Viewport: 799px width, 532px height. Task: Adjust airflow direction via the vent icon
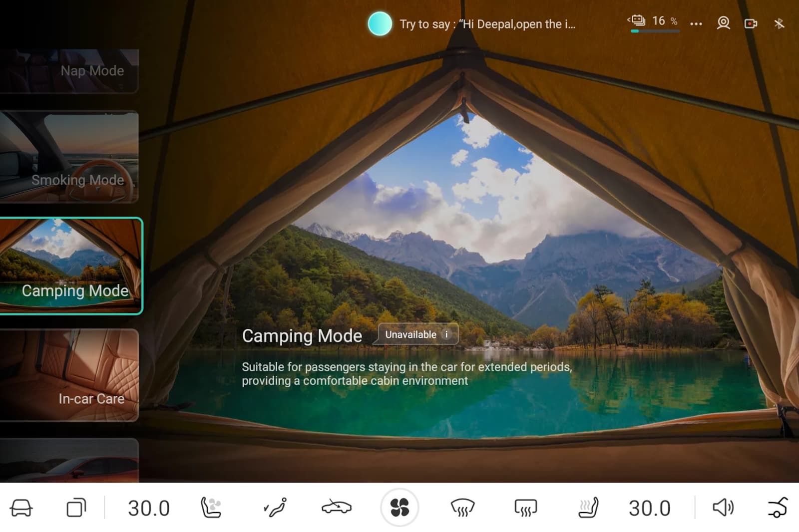click(x=275, y=508)
